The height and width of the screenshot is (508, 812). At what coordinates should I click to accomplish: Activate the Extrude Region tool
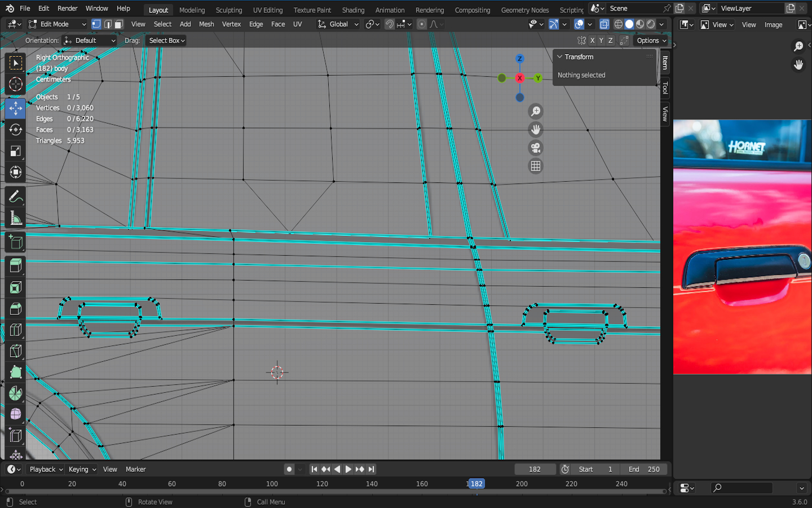click(15, 266)
